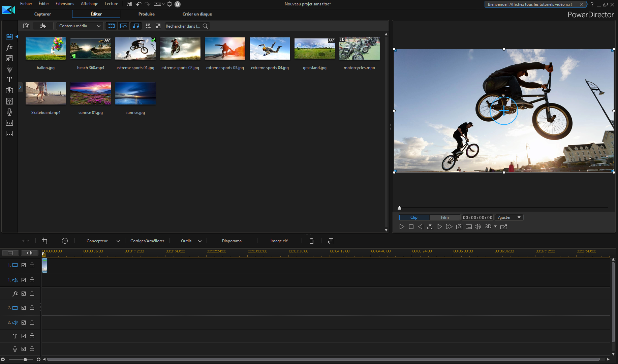Open the Contenu média dropdown
Image resolution: width=618 pixels, height=364 pixels.
80,26
